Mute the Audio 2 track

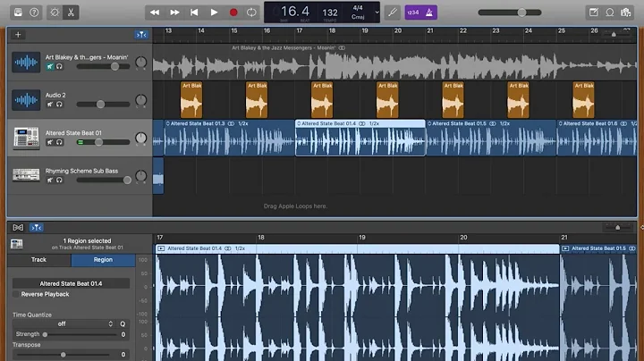tap(50, 105)
